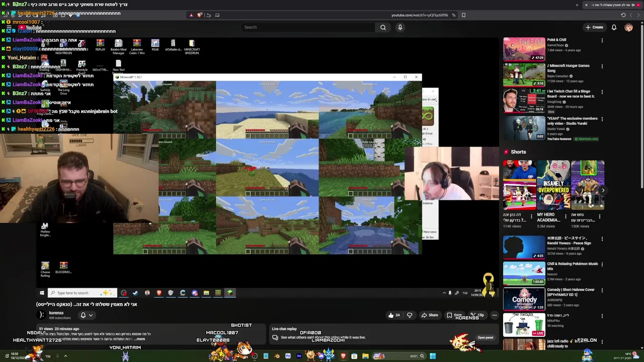Screen dimensions: 644x362
Task: Click the MINECRAFT SPEEDRUN desktop icon in video
Action: coord(192,47)
